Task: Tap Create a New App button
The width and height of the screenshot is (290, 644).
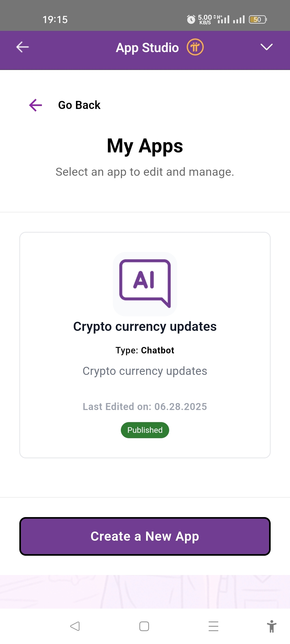Action: [x=145, y=536]
